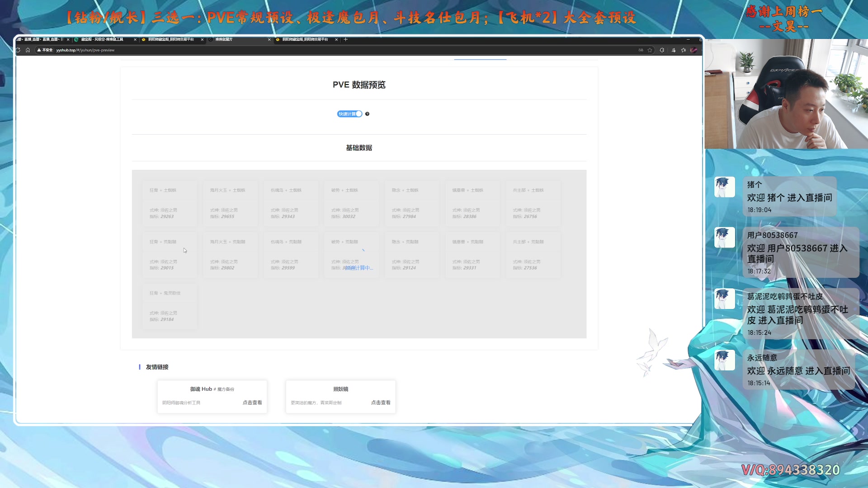Click 点击查看 on the 御魂 Hub card

[x=252, y=403]
